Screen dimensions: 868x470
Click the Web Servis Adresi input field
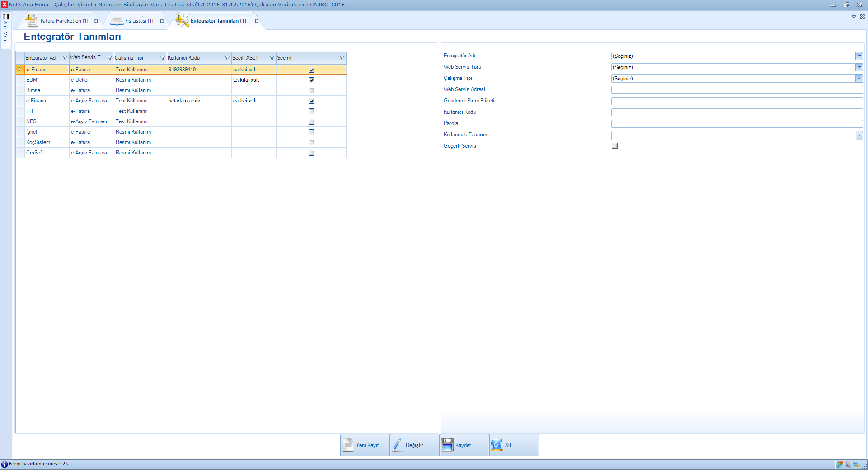(737, 90)
